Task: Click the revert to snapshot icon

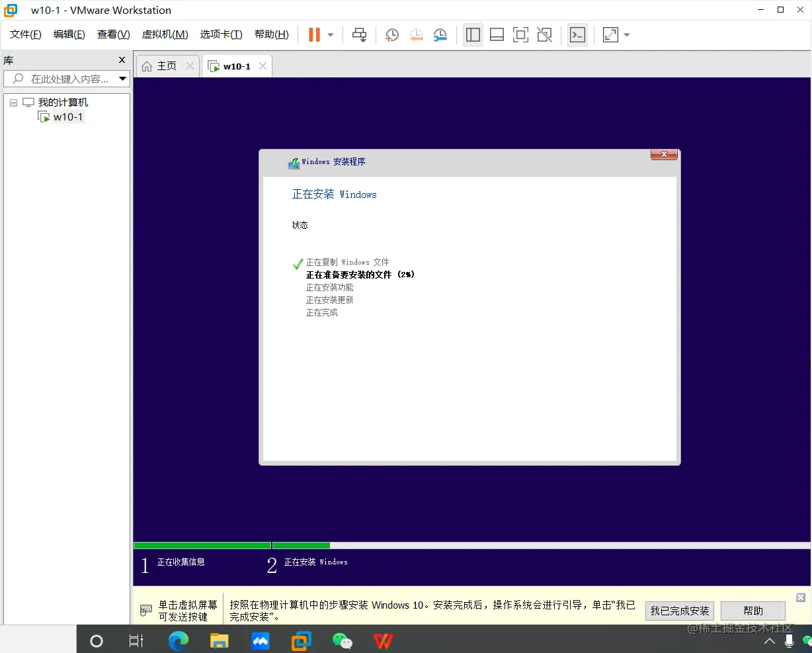Action: click(x=416, y=35)
